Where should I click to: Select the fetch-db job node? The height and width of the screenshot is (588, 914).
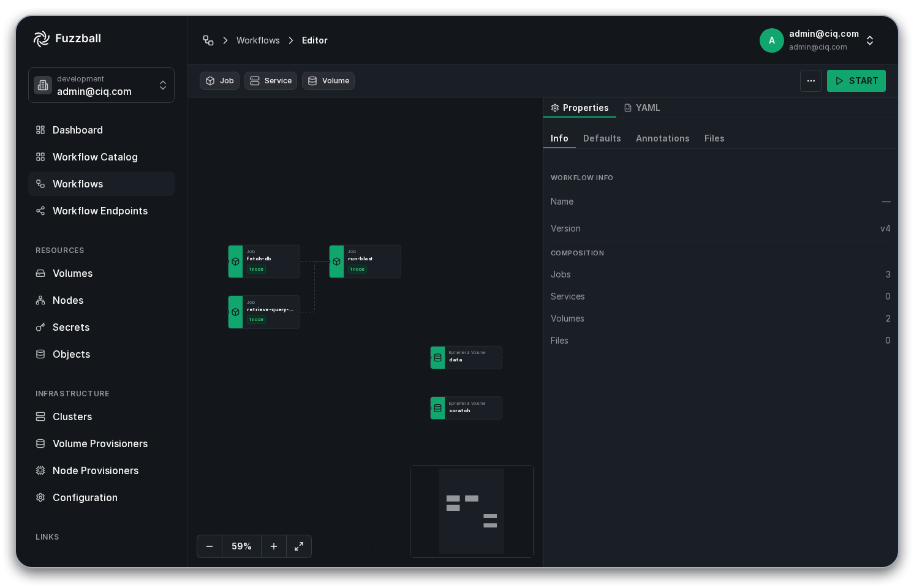point(264,262)
